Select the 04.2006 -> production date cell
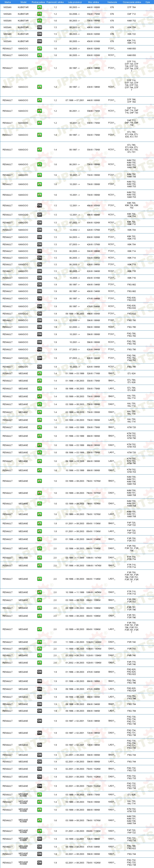 click(x=75, y=14)
